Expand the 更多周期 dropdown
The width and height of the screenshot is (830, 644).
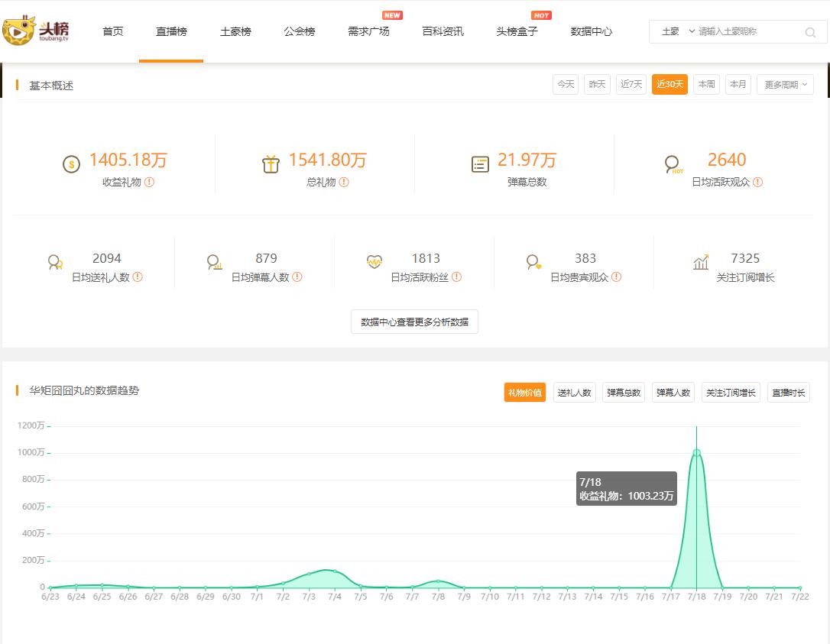point(785,85)
